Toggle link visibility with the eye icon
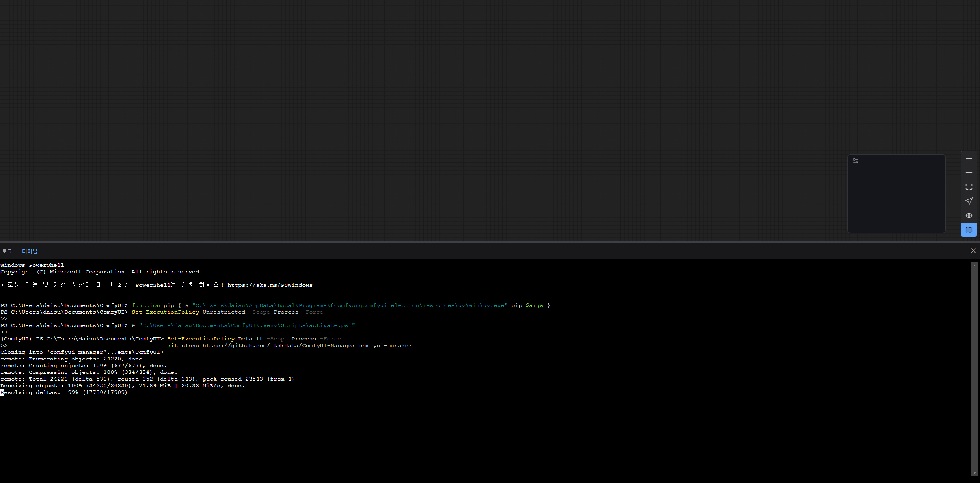 pos(969,215)
